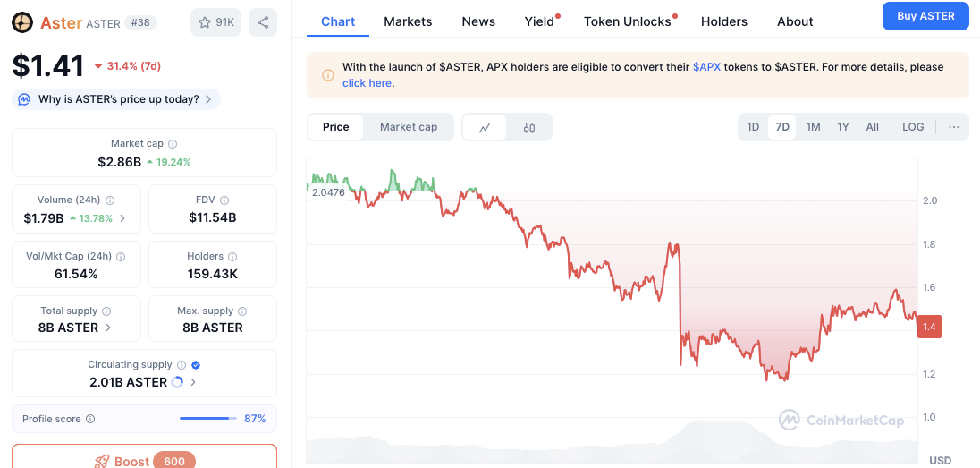Click the Aster coin logo
This screenshot has height=468, width=980.
tap(22, 23)
